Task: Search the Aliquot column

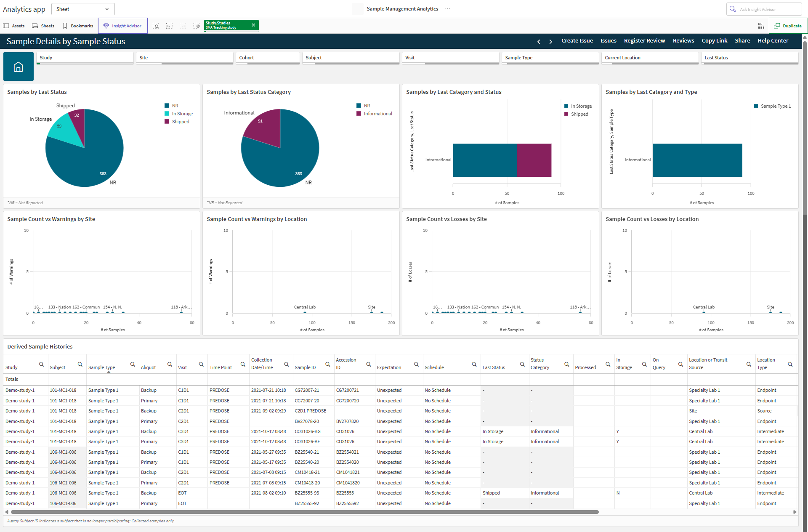Action: (x=170, y=364)
